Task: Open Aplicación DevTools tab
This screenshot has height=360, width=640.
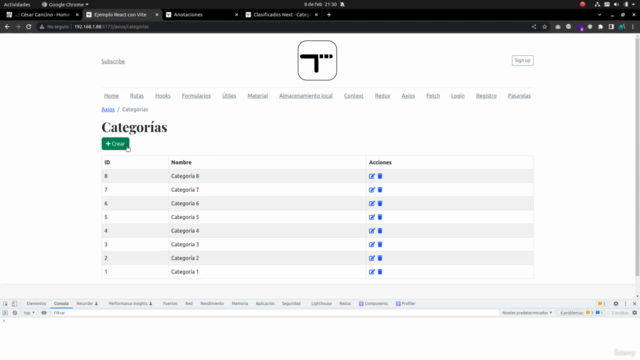Action: coord(265,304)
